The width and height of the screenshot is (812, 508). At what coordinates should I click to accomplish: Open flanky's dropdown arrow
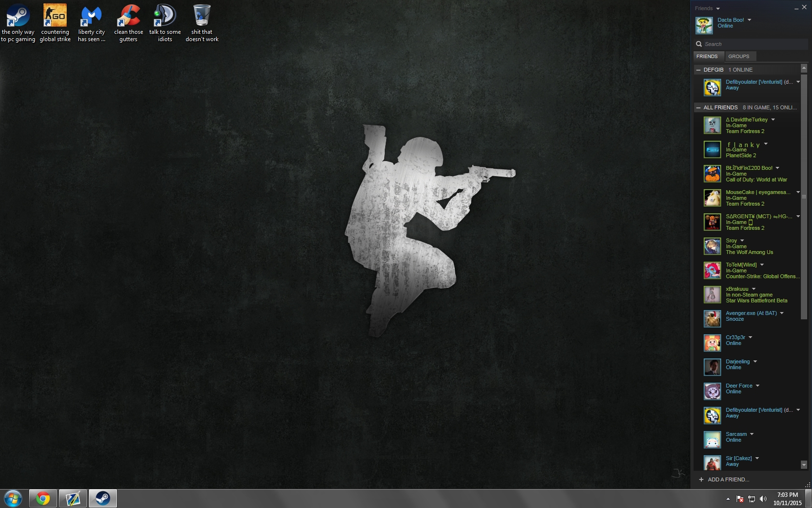click(766, 143)
